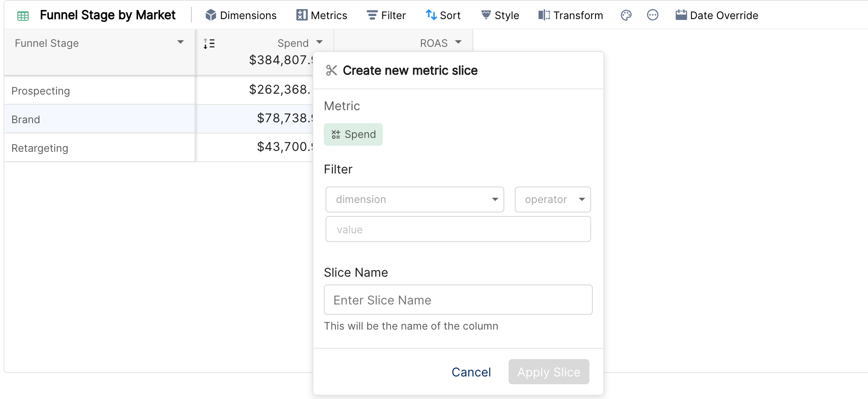Click the ROAS column header label

pos(434,43)
